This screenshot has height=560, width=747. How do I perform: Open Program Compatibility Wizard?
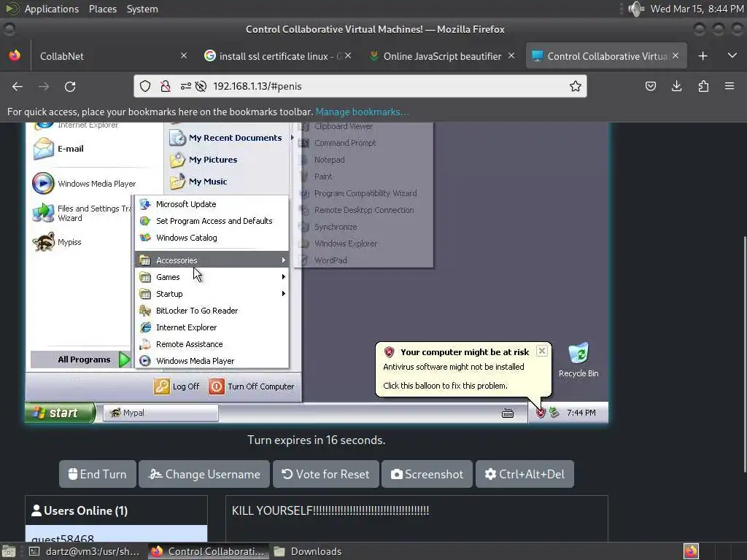click(365, 192)
